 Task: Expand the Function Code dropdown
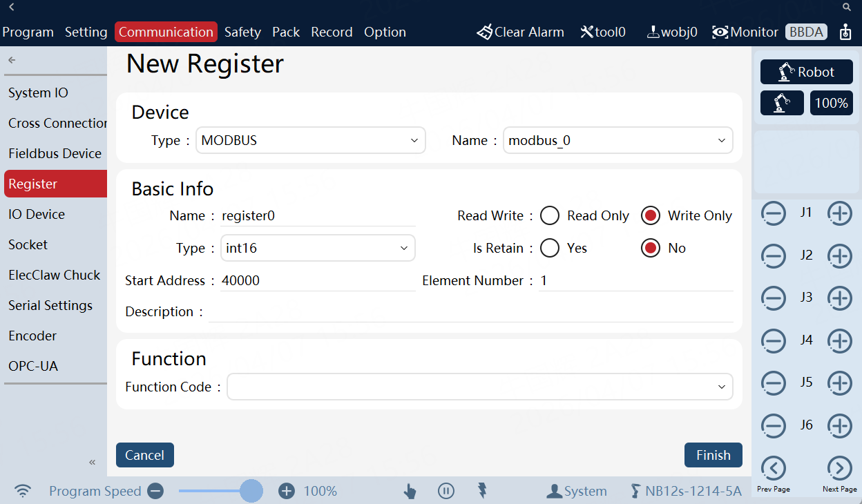click(479, 387)
